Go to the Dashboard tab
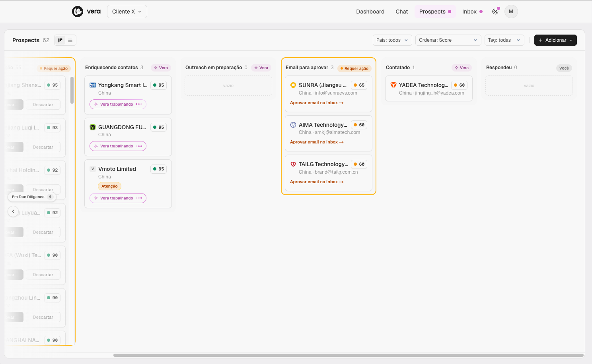This screenshot has width=592, height=364. tap(370, 12)
